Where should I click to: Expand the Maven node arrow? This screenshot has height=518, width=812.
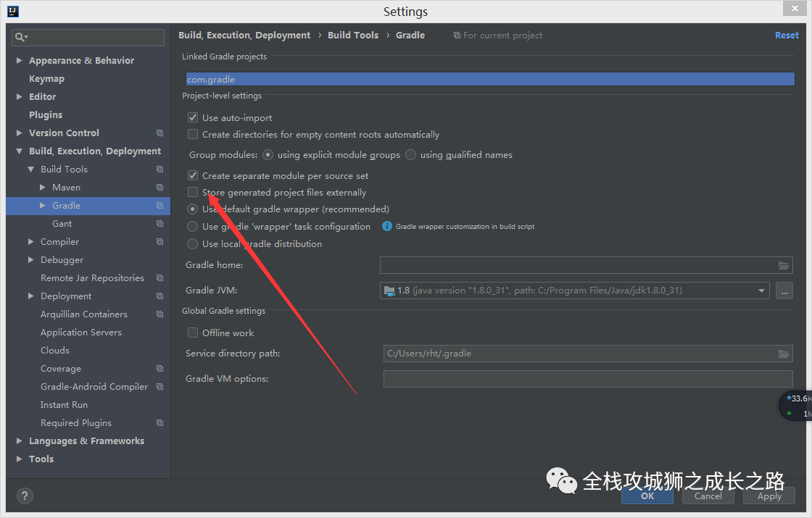pyautogui.click(x=43, y=188)
